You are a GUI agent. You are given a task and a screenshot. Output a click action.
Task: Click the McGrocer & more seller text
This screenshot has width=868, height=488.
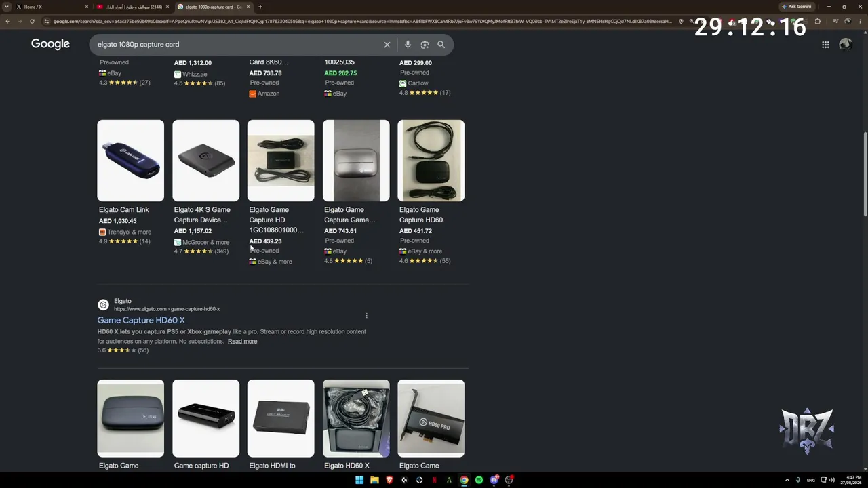(206, 242)
